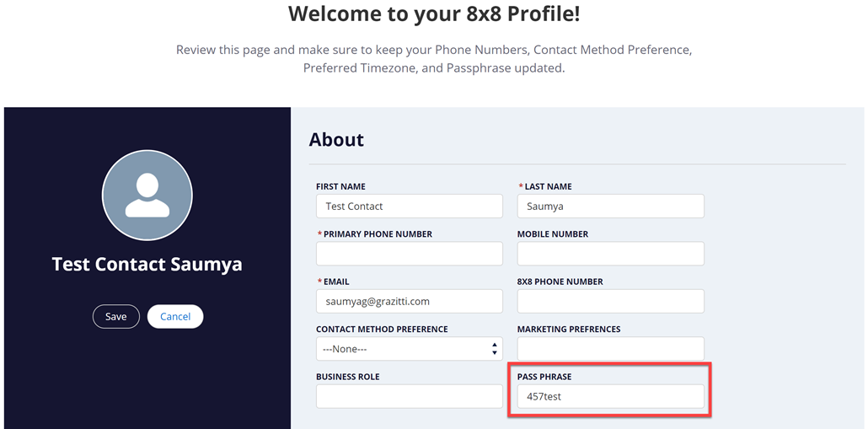
Task: Focus the Mobile Number field
Action: (611, 254)
